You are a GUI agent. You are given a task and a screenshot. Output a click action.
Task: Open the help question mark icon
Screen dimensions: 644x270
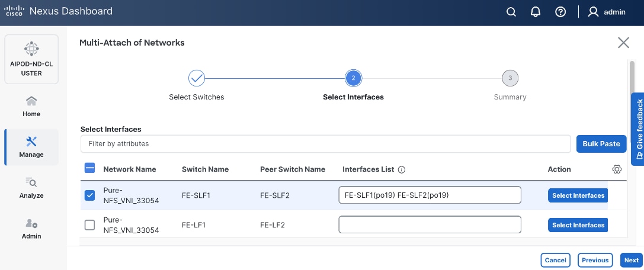pyautogui.click(x=560, y=12)
